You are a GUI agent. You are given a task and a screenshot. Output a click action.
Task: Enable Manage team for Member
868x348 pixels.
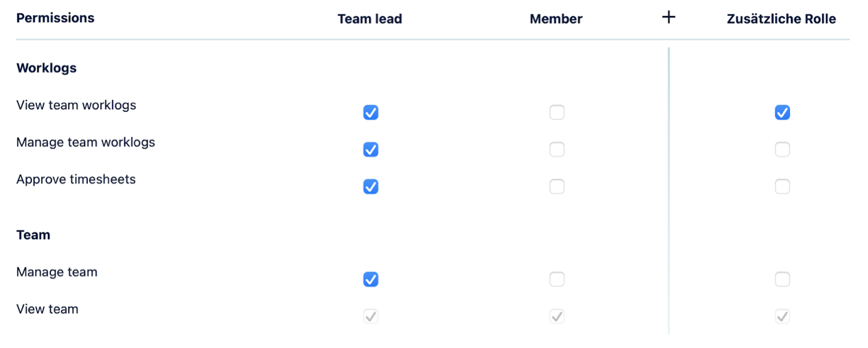tap(557, 279)
